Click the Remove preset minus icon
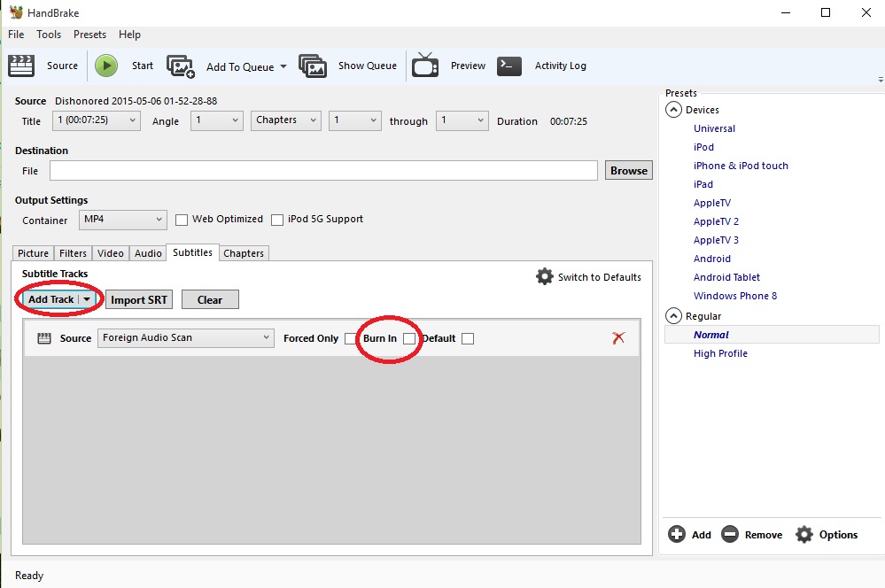This screenshot has height=588, width=885. point(730,534)
